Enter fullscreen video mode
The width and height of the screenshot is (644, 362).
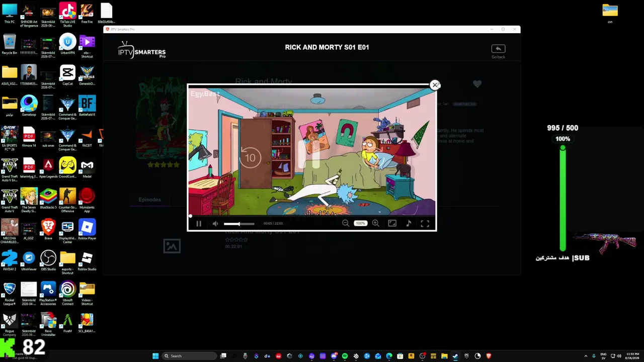pos(425,223)
